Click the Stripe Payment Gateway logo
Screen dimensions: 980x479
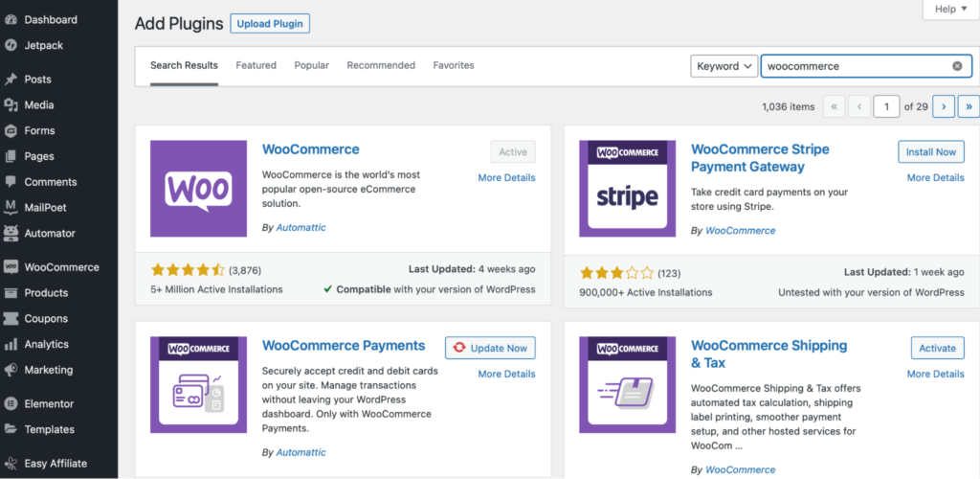click(x=627, y=189)
